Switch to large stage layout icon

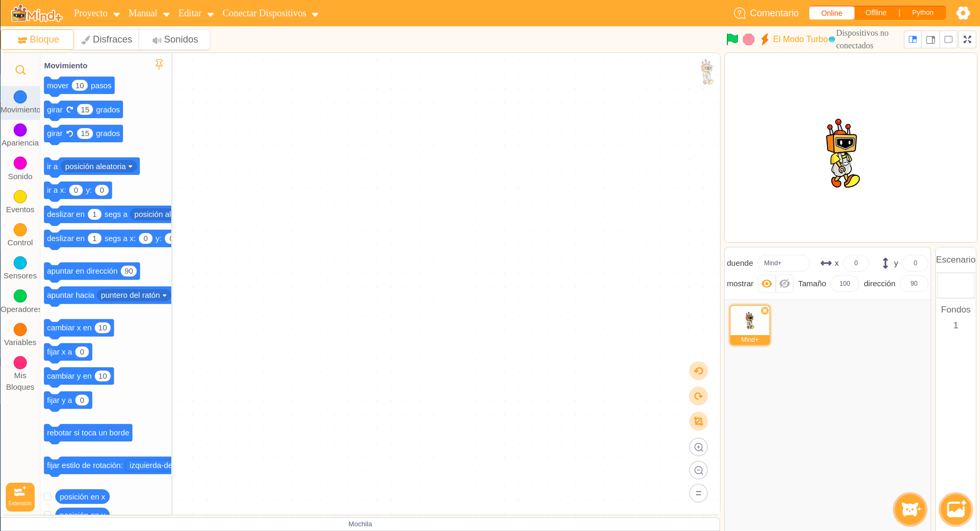pyautogui.click(x=931, y=39)
